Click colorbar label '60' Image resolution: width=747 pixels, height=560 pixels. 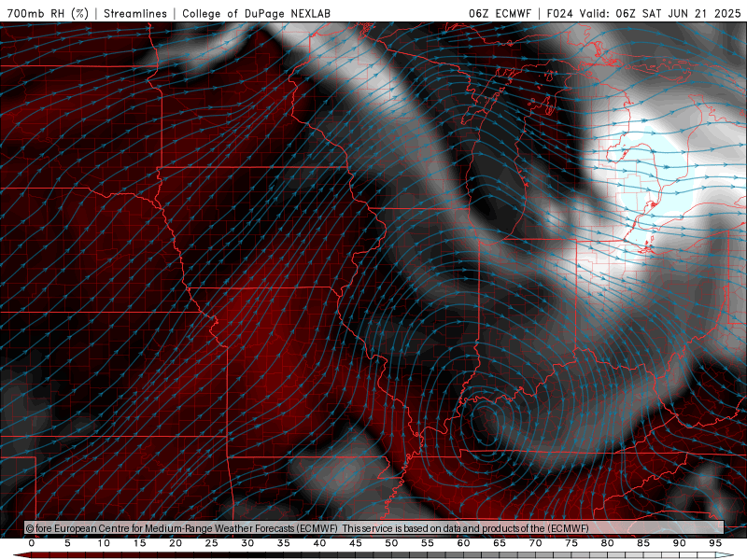point(463,543)
